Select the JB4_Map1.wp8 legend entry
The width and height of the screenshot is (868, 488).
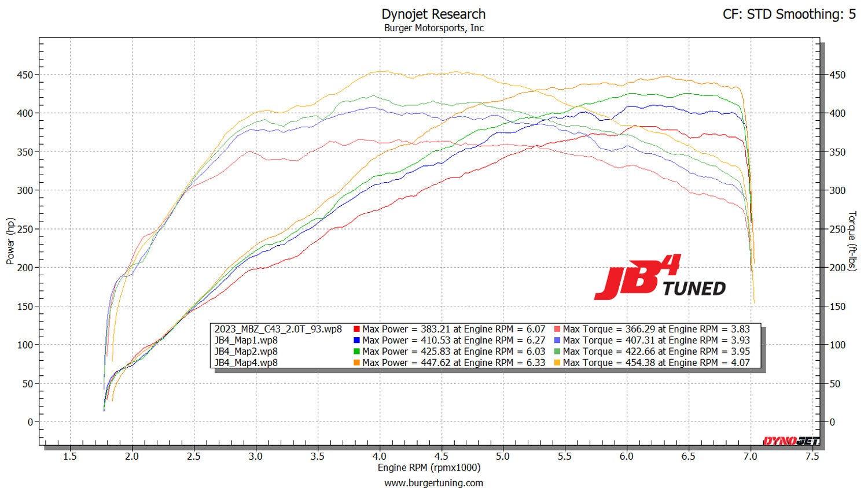pyautogui.click(x=246, y=341)
